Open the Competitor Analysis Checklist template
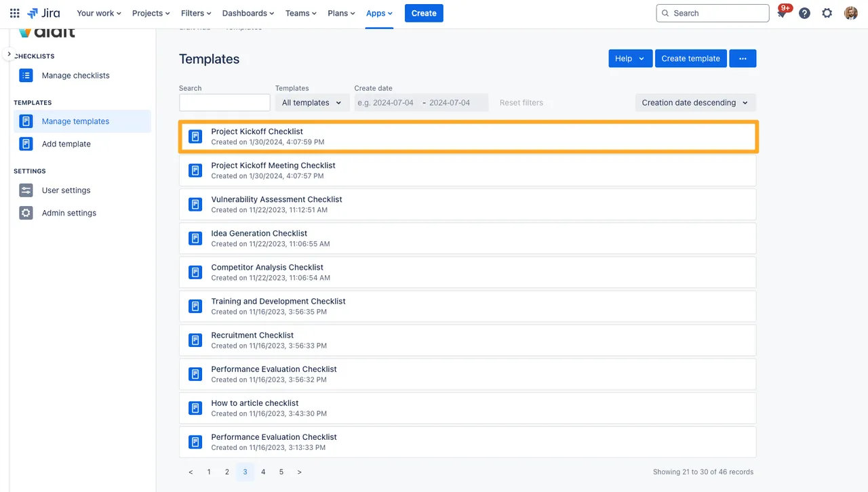The image size is (868, 492). tap(468, 272)
